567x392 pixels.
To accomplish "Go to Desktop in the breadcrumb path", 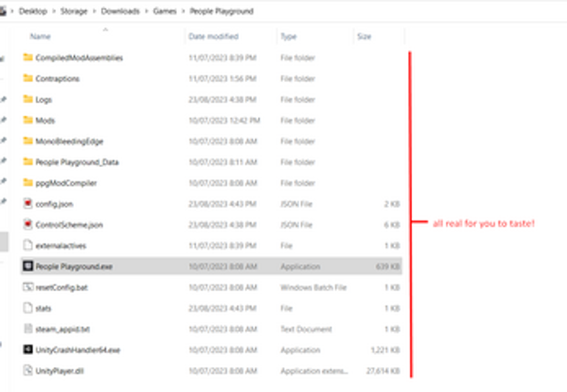I will 33,11.
